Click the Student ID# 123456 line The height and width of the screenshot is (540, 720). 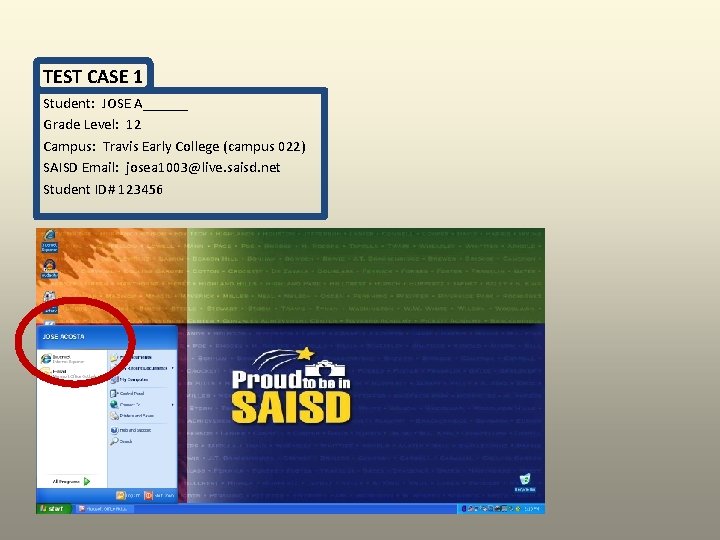(103, 189)
